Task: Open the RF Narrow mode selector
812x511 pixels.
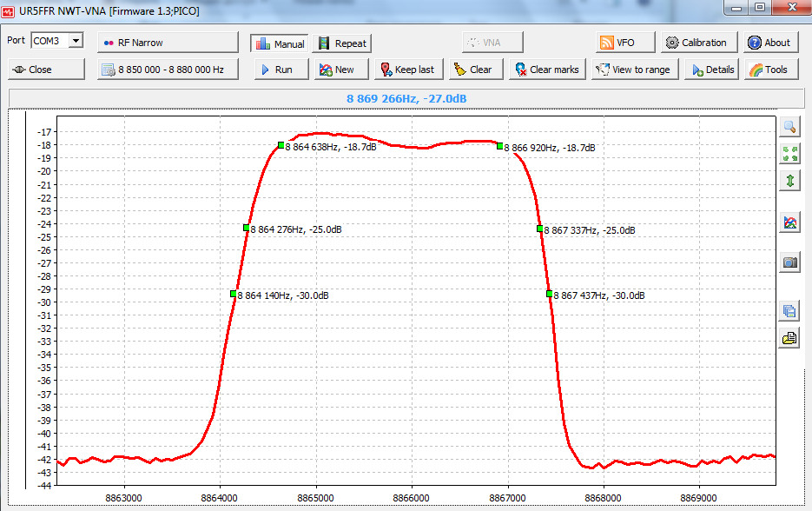Action: click(x=167, y=43)
